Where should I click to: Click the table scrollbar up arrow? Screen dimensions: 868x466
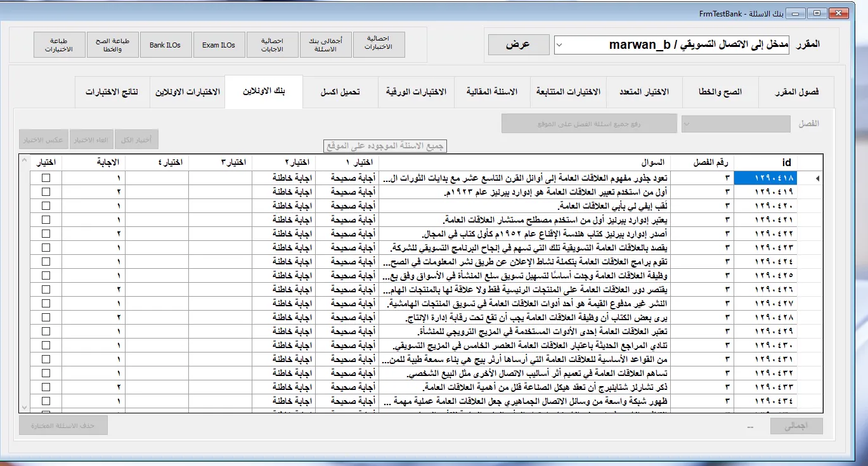pos(25,160)
